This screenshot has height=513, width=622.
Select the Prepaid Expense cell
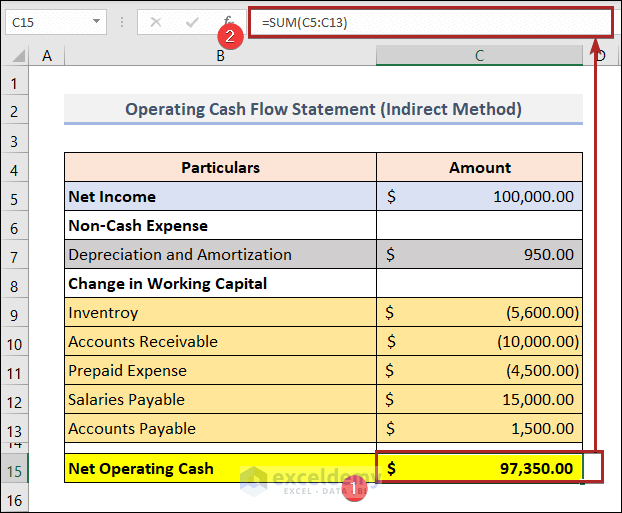point(220,370)
